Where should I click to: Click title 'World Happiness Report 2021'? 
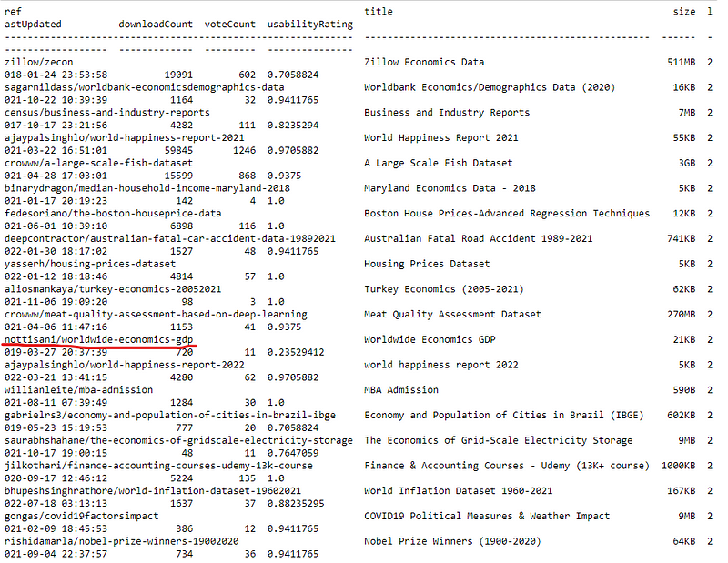[x=441, y=138]
